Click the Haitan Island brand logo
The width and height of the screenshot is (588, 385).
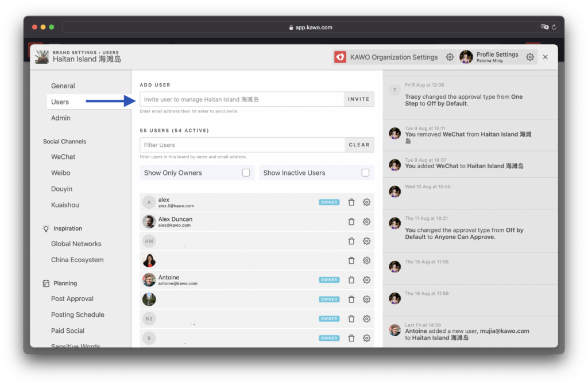41,57
